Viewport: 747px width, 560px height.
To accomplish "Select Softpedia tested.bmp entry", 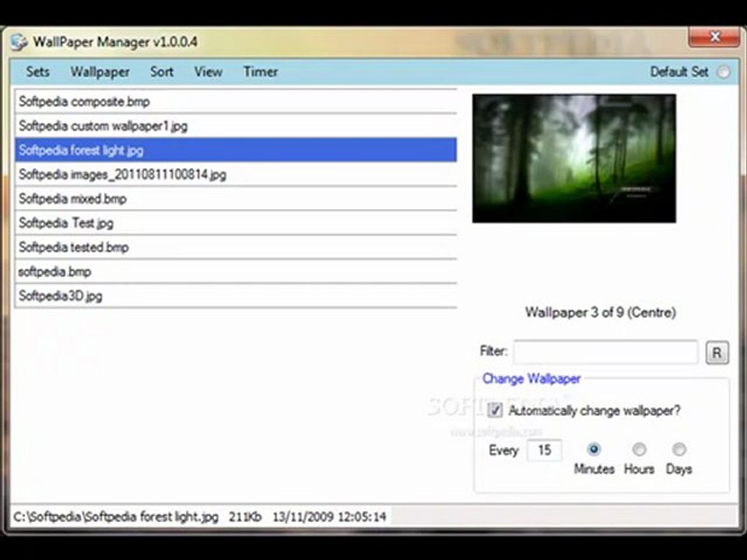I will click(236, 247).
